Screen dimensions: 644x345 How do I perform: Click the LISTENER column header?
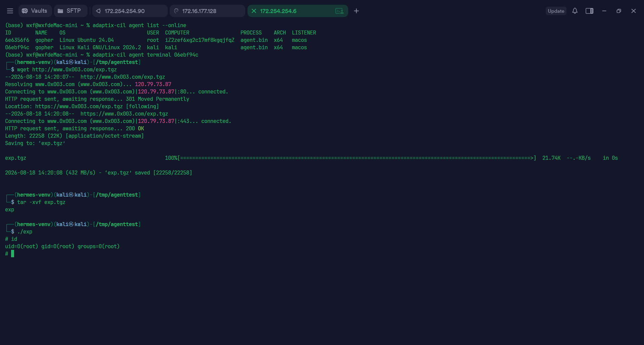click(304, 33)
